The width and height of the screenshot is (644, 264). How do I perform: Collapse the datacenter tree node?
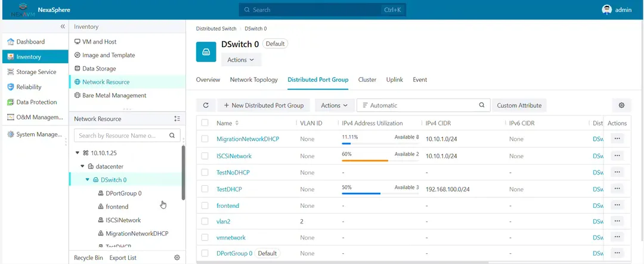pyautogui.click(x=82, y=167)
